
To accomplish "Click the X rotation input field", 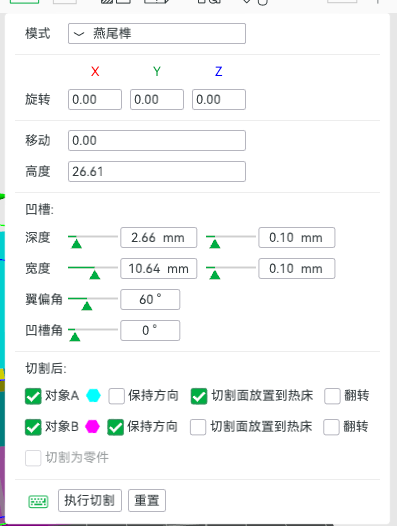I will coord(95,100).
